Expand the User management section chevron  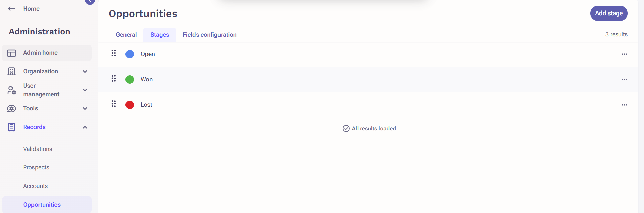point(85,90)
